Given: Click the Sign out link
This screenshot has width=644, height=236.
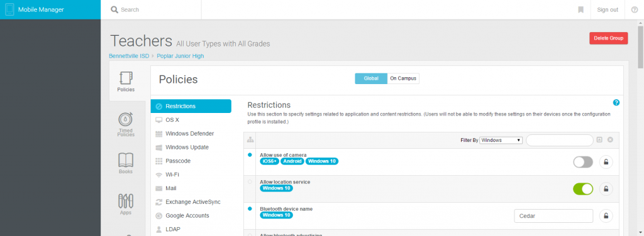Looking at the screenshot, I should pos(608,10).
